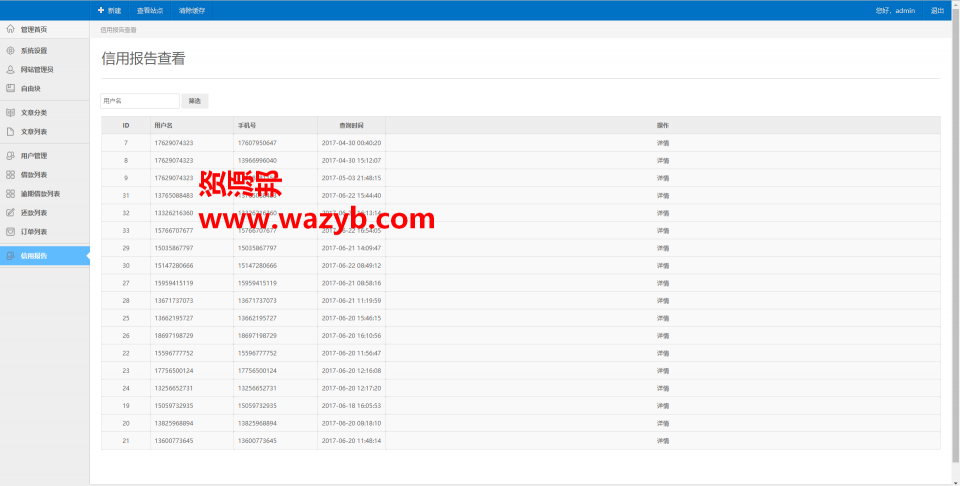
Task: Click the users icon beside 用户管理
Action: pos(10,155)
